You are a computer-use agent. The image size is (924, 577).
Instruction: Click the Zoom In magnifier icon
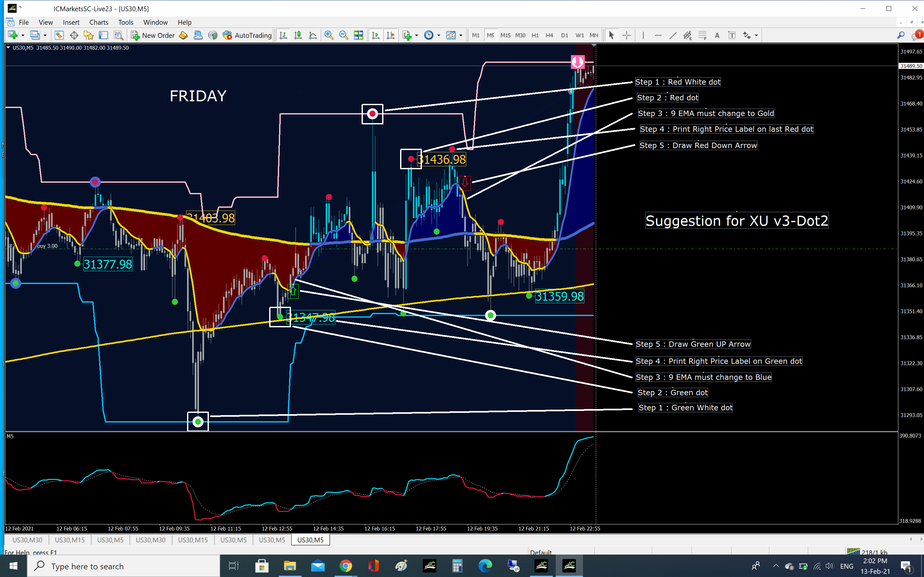click(328, 36)
